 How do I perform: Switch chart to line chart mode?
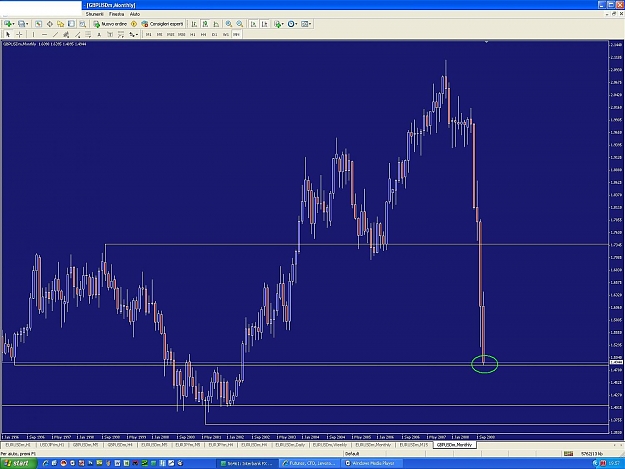coord(216,24)
